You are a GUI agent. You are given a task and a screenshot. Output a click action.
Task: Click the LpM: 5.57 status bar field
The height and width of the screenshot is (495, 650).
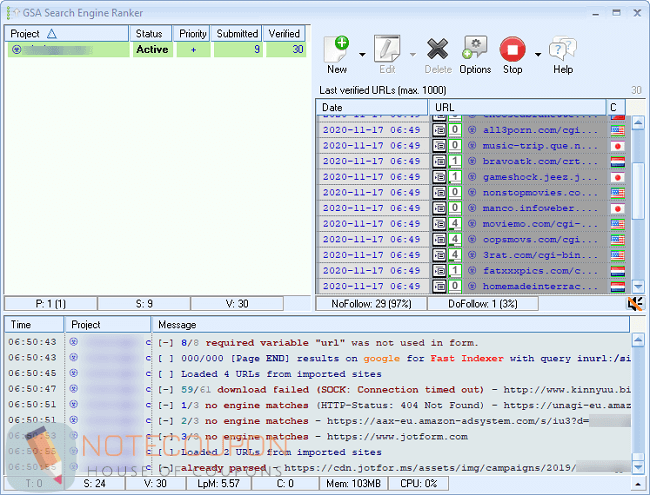[x=218, y=483]
